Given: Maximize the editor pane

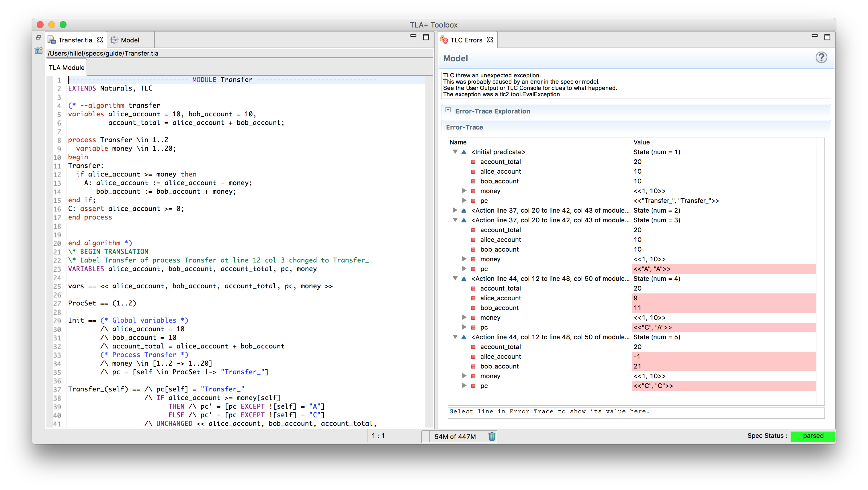Looking at the screenshot, I should (426, 37).
